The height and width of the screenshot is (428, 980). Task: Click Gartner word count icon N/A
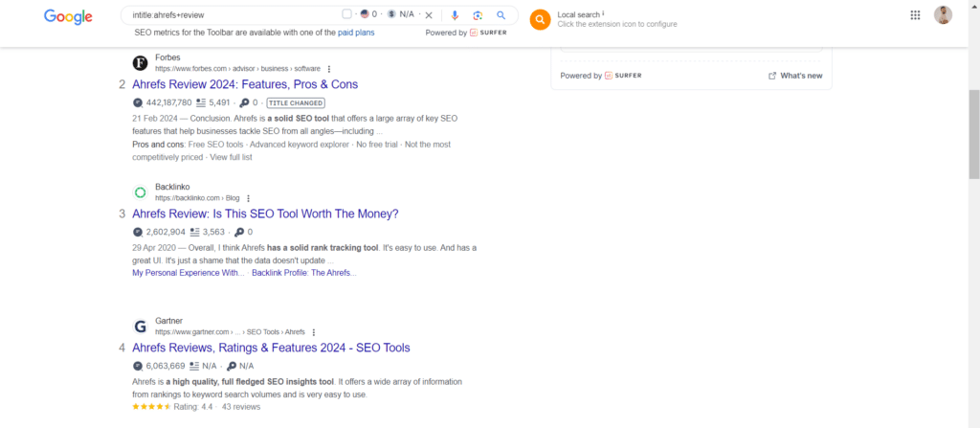[194, 366]
